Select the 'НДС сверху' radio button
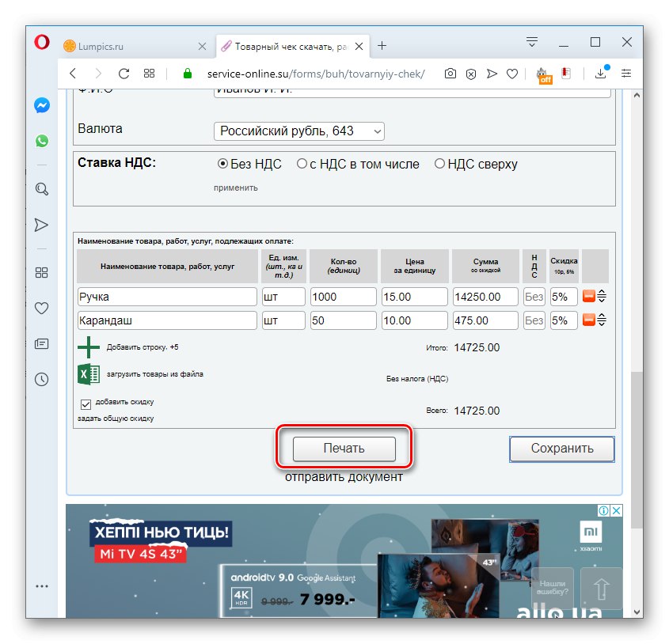This screenshot has width=669, height=644. pos(439,163)
